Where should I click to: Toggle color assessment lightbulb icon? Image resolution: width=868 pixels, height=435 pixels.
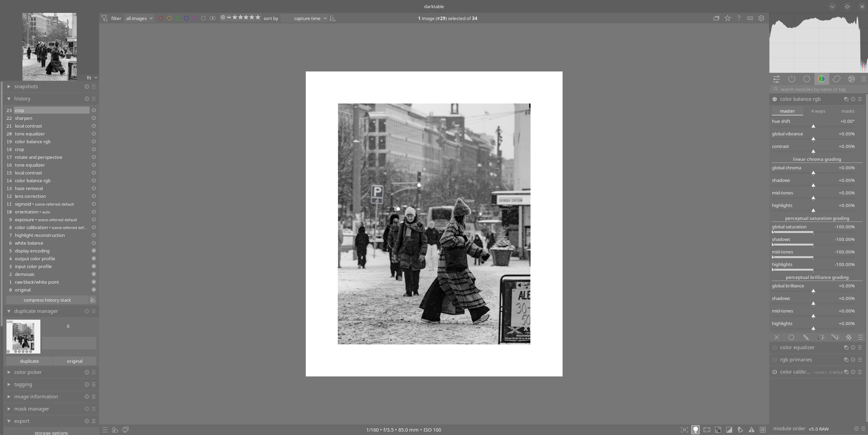[x=696, y=430]
